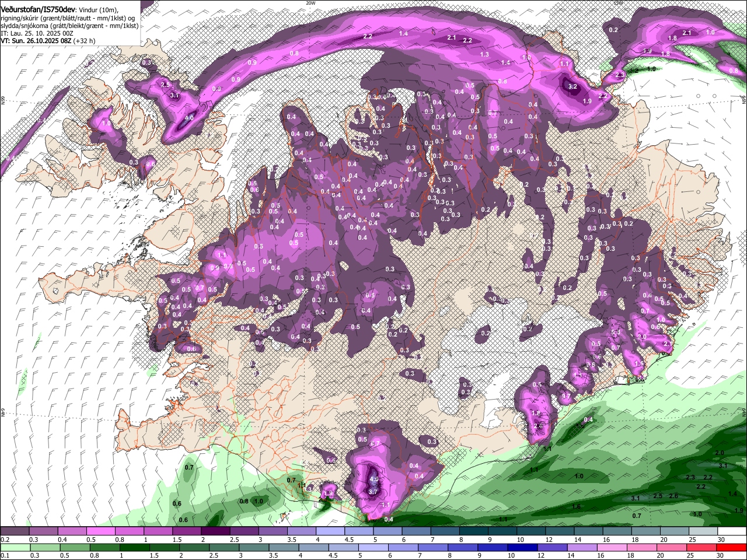This screenshot has height=560, width=747.
Task: Pick the bright magenta 0.5 snow swatch
Action: pos(101,531)
